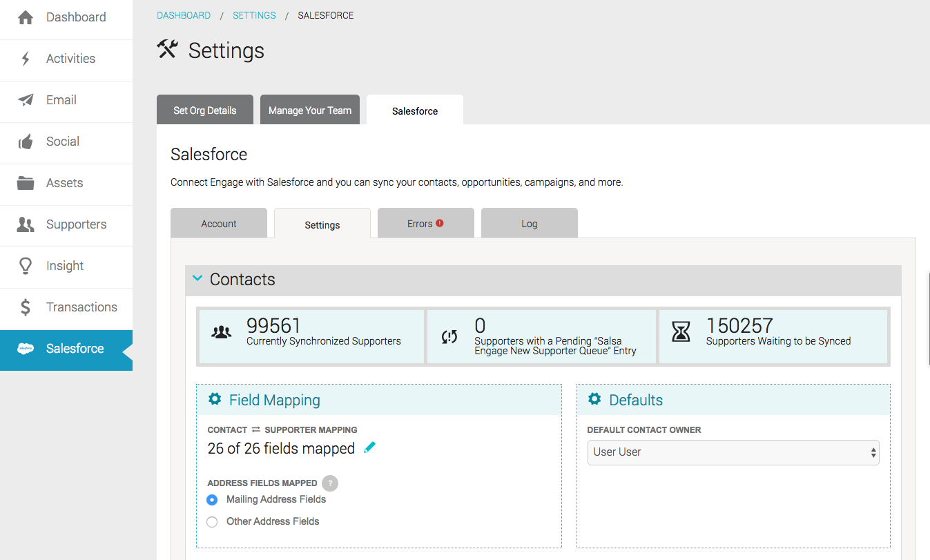The height and width of the screenshot is (560, 930).
Task: Click the SALESFORCE breadcrumb text
Action: pos(326,15)
